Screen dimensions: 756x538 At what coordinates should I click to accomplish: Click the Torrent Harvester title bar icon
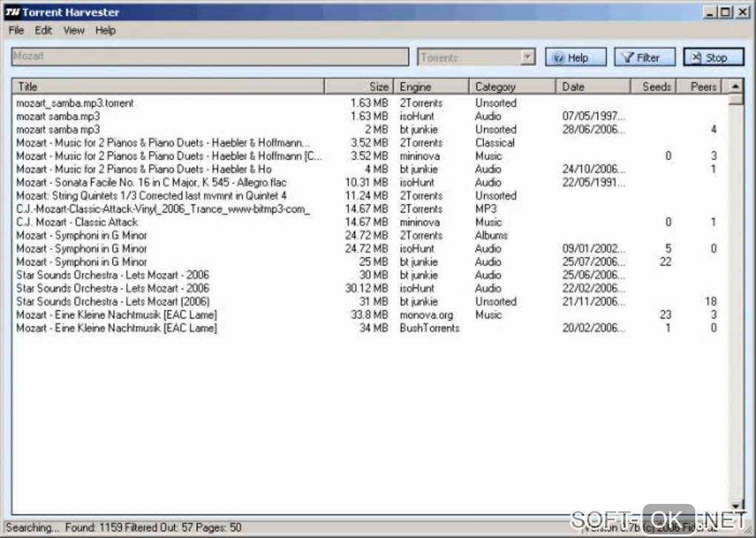[x=12, y=12]
